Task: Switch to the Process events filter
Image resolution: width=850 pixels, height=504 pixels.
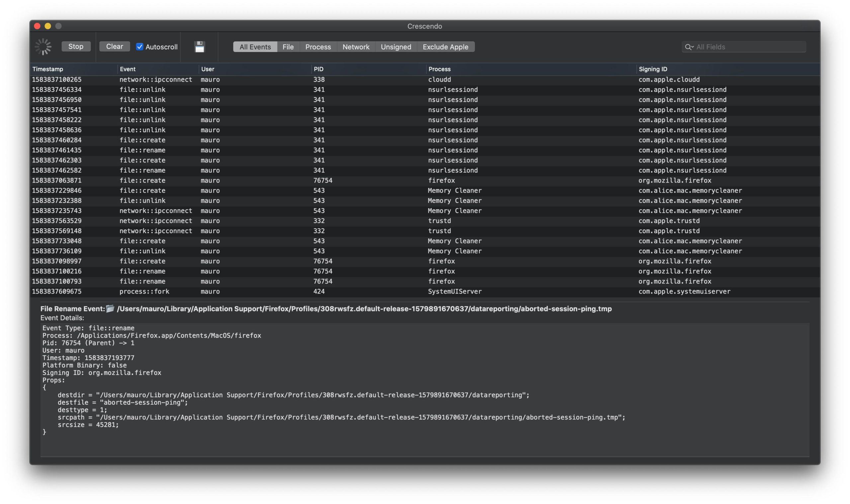Action: pyautogui.click(x=318, y=47)
